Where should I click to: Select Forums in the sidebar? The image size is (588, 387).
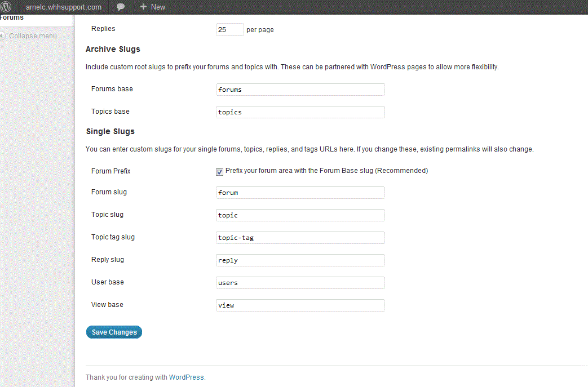click(x=12, y=18)
